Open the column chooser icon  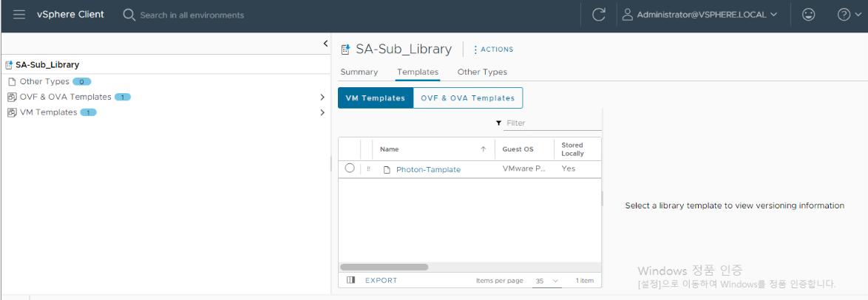click(350, 280)
